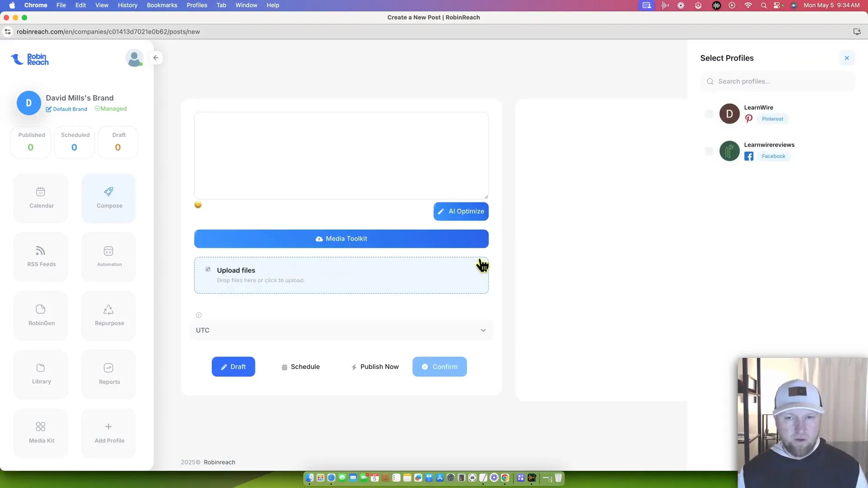Check the LearnWire Pinterest profile checkbox
The image size is (868, 488).
[x=709, y=114]
